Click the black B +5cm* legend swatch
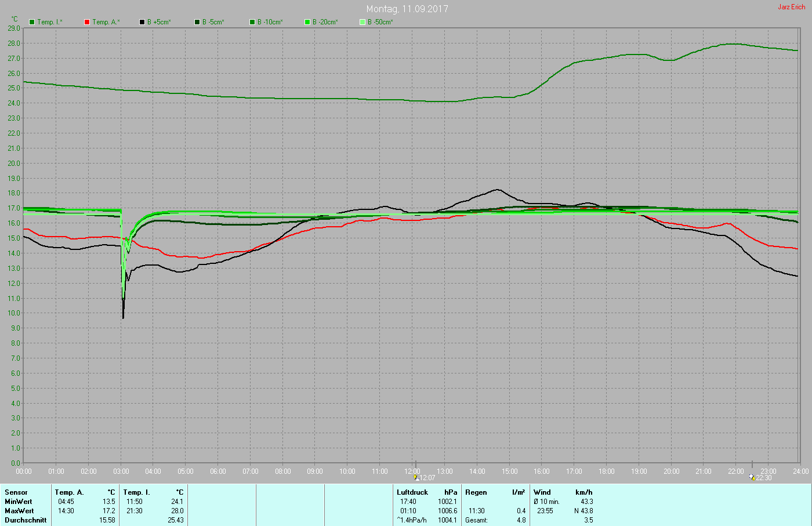Image resolution: width=812 pixels, height=526 pixels. [142, 22]
